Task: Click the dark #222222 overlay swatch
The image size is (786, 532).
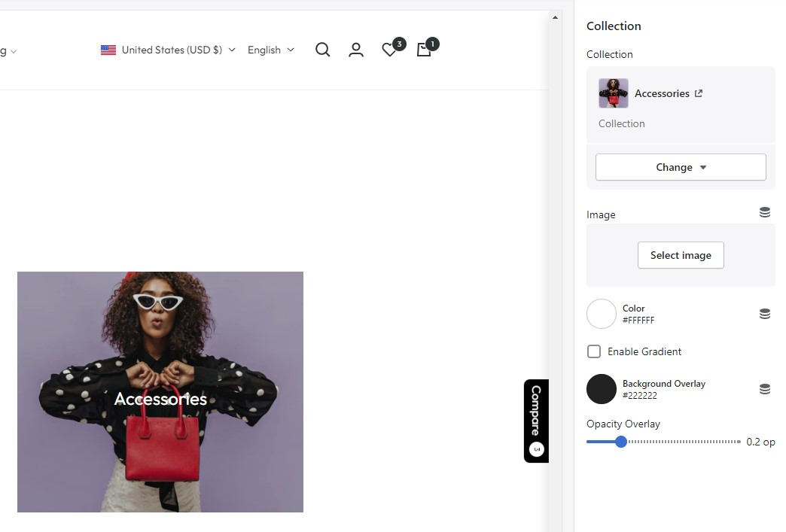Action: [602, 389]
